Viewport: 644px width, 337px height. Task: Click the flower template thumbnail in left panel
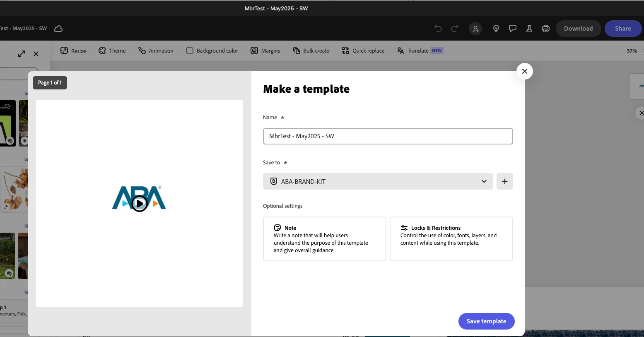click(14, 190)
